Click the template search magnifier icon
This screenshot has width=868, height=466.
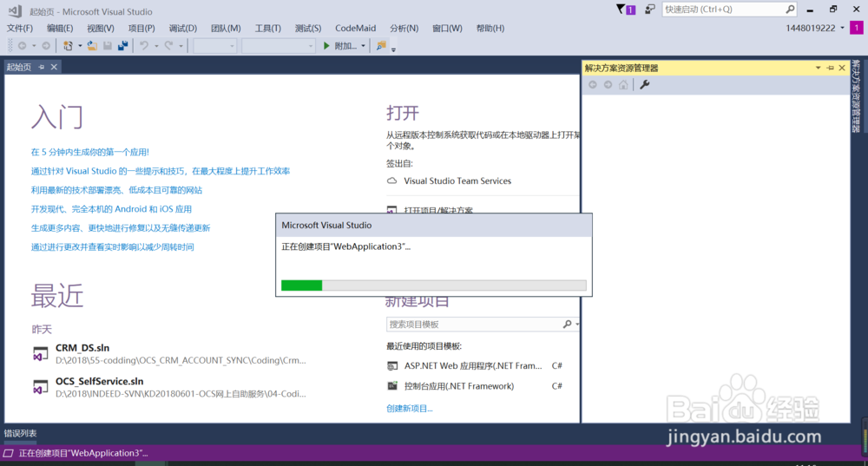[567, 325]
